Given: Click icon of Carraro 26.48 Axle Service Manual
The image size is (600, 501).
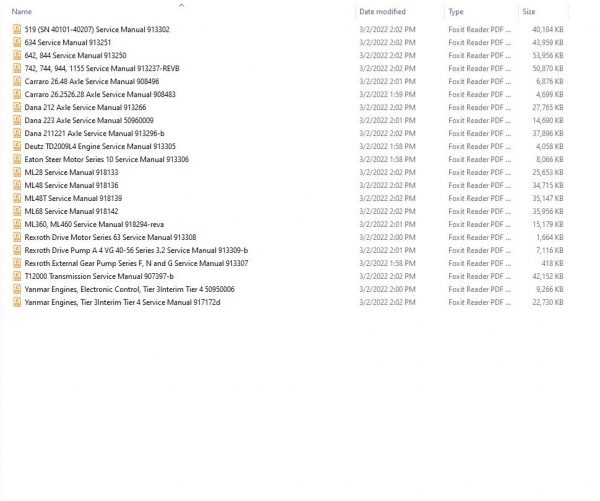Looking at the screenshot, I should pyautogui.click(x=17, y=82).
